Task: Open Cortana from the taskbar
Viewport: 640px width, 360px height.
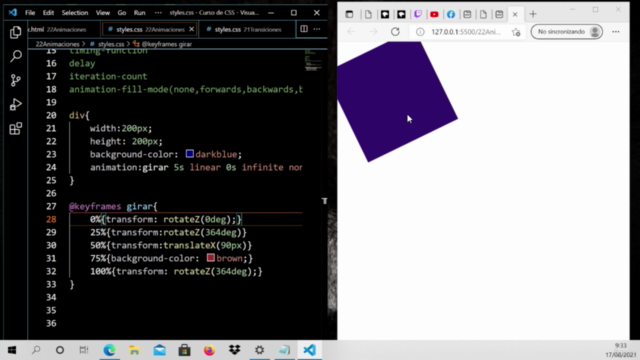Action: [60, 350]
